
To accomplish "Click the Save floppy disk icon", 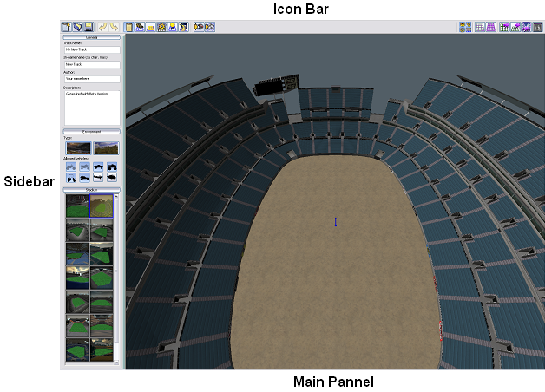I will 89,27.
